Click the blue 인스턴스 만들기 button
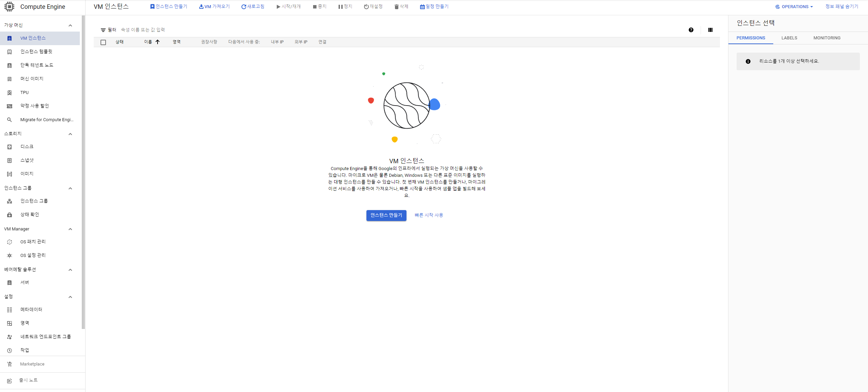Image resolution: width=868 pixels, height=392 pixels. (x=386, y=215)
